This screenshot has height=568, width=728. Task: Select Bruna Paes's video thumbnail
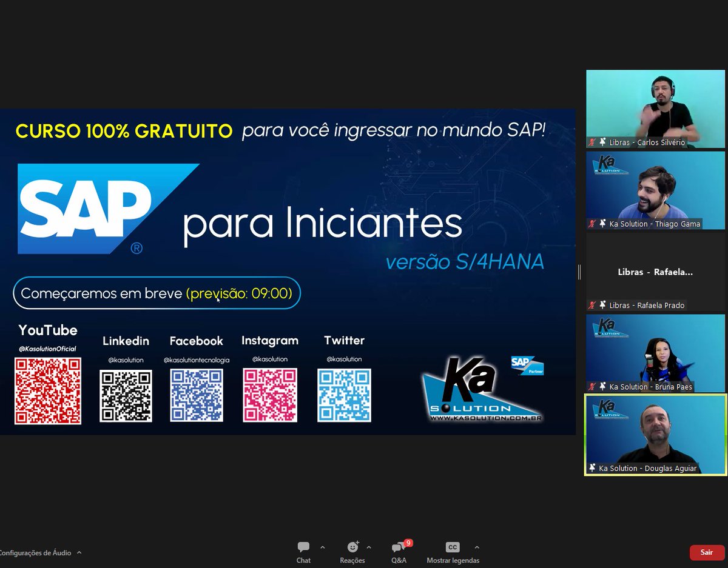point(656,353)
